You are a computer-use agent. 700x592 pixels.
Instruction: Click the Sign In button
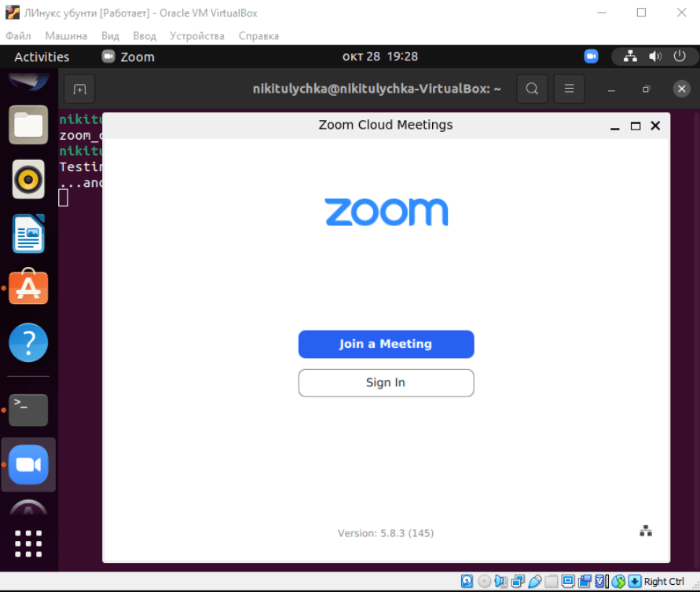click(x=386, y=383)
